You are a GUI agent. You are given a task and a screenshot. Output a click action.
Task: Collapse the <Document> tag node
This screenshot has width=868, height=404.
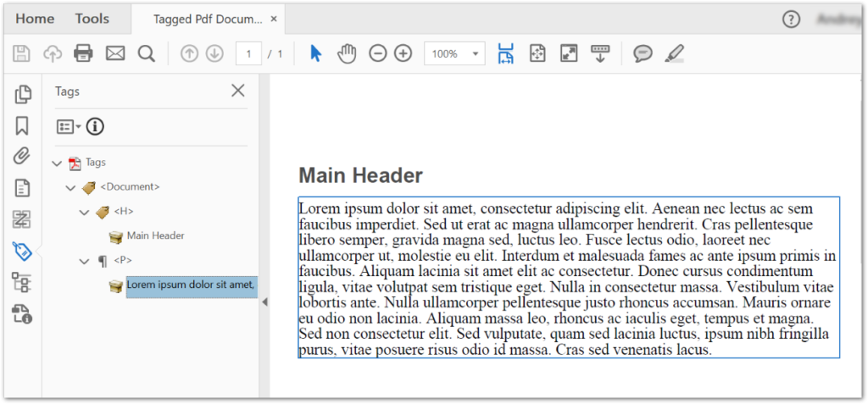click(70, 187)
